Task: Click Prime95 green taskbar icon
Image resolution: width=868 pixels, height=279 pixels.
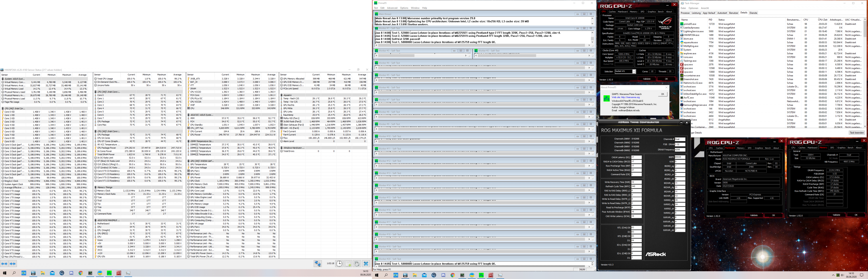Action: click(109, 273)
